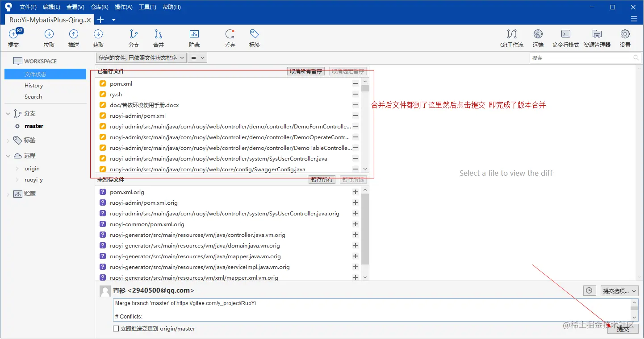Stage pom.xml.orig with its plus icon
644x339 pixels.
(355, 192)
